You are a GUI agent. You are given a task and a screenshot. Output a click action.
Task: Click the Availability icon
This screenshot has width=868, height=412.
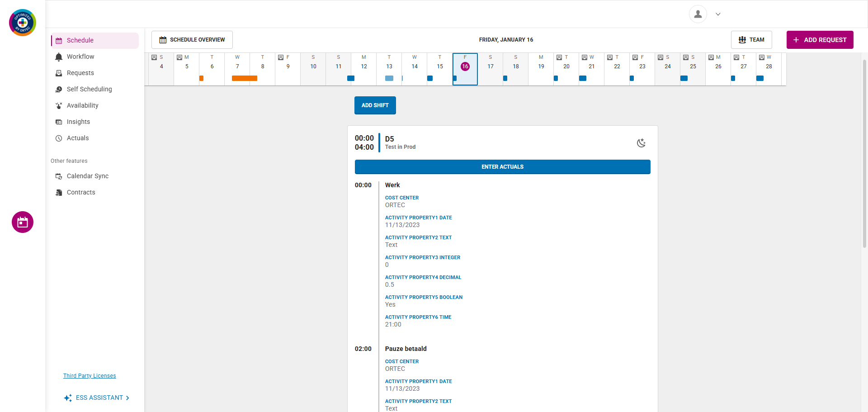[59, 105]
